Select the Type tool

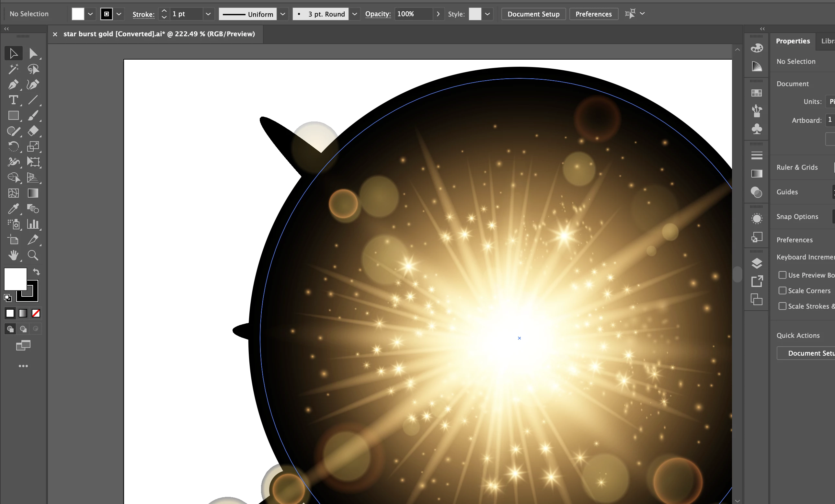point(13,100)
